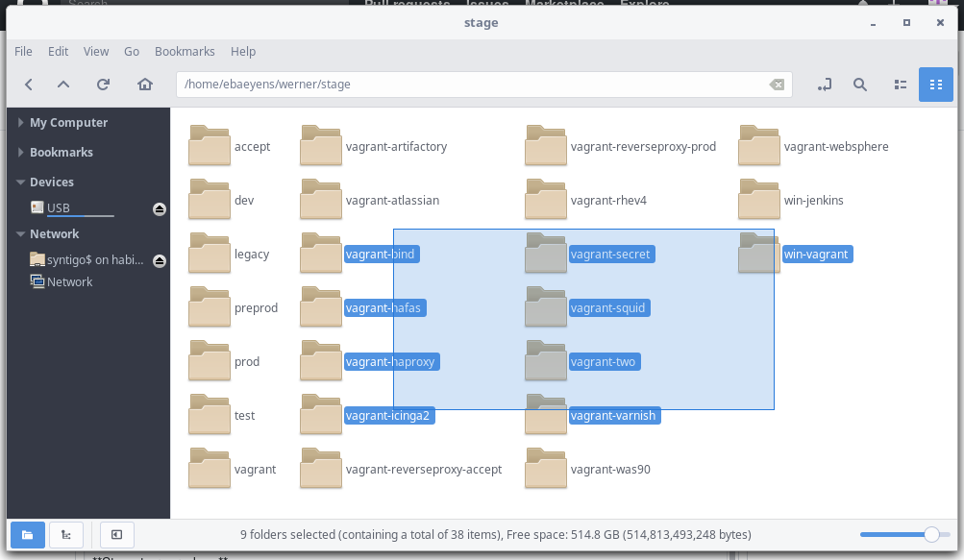
Task: Enable icon grid view
Action: pyautogui.click(x=935, y=85)
